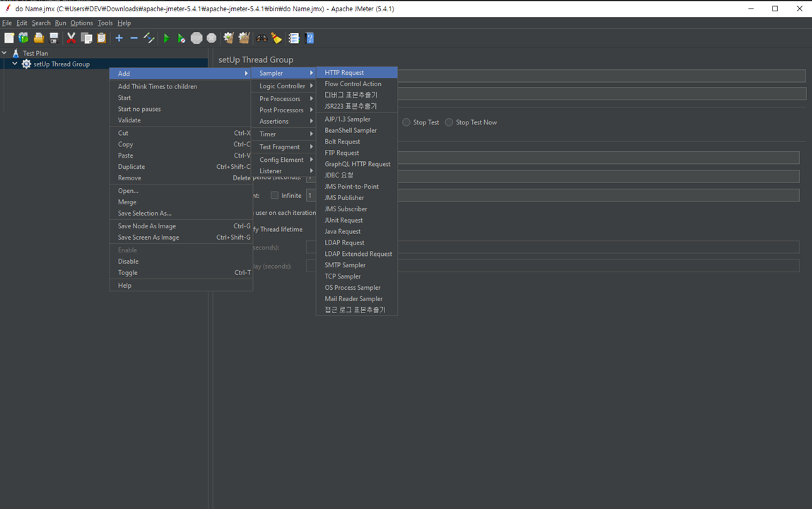Open the File menu
812x509 pixels.
coord(7,23)
